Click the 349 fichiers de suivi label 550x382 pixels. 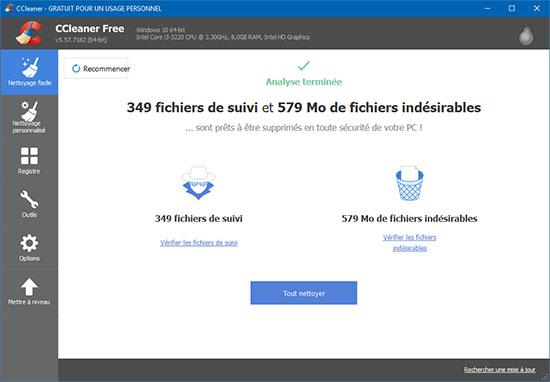199,219
